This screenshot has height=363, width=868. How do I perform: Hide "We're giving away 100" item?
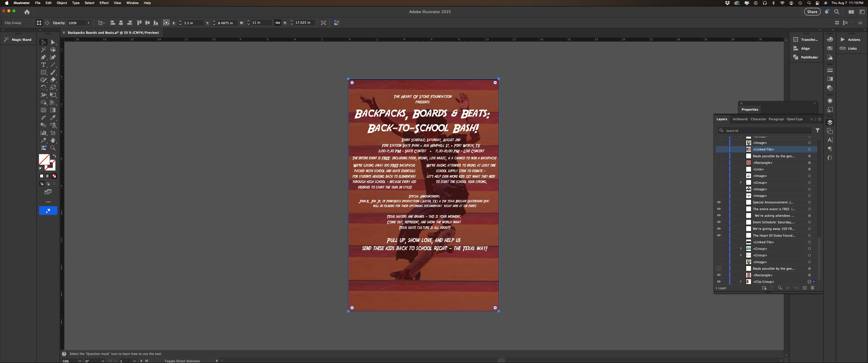719,229
